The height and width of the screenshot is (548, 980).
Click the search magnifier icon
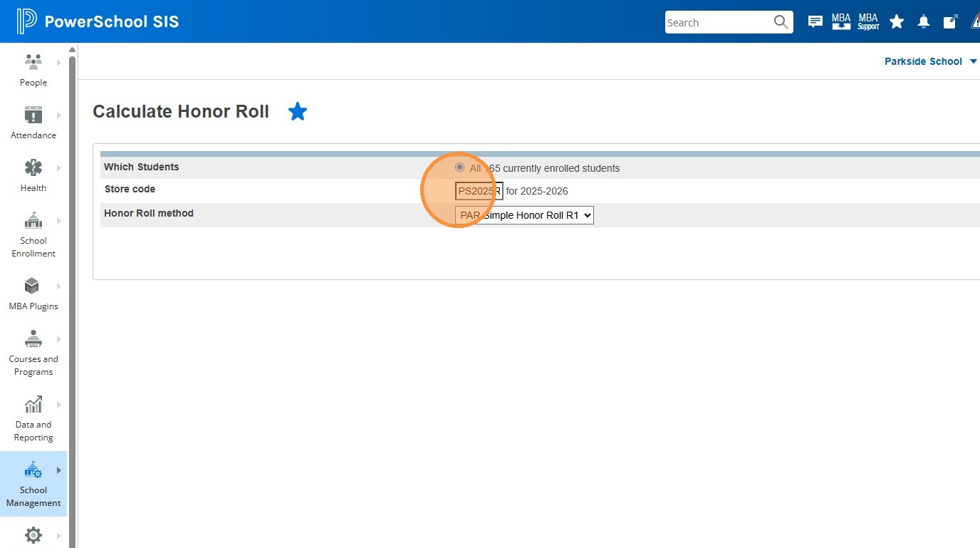point(781,22)
